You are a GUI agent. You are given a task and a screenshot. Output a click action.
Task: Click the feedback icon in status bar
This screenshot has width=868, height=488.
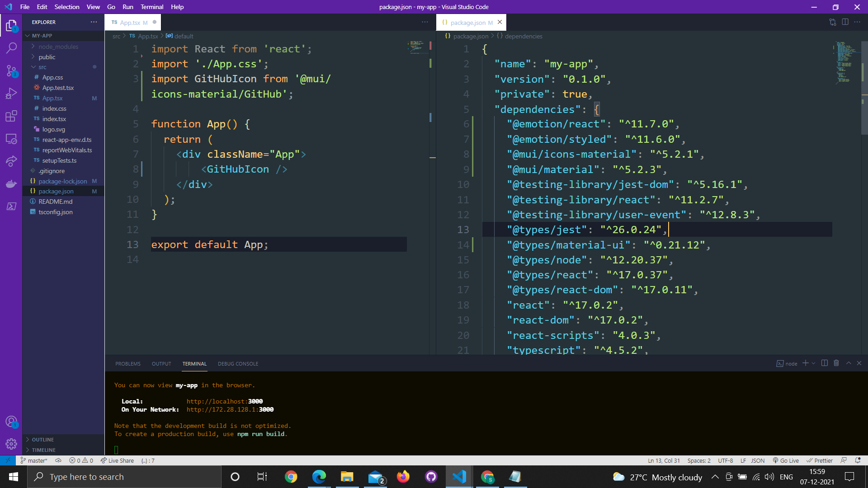click(844, 460)
